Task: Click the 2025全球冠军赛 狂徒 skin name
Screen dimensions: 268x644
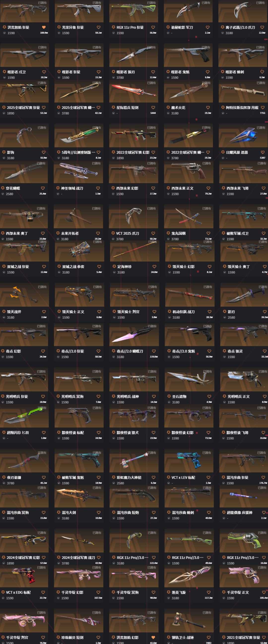Action: click(x=23, y=107)
